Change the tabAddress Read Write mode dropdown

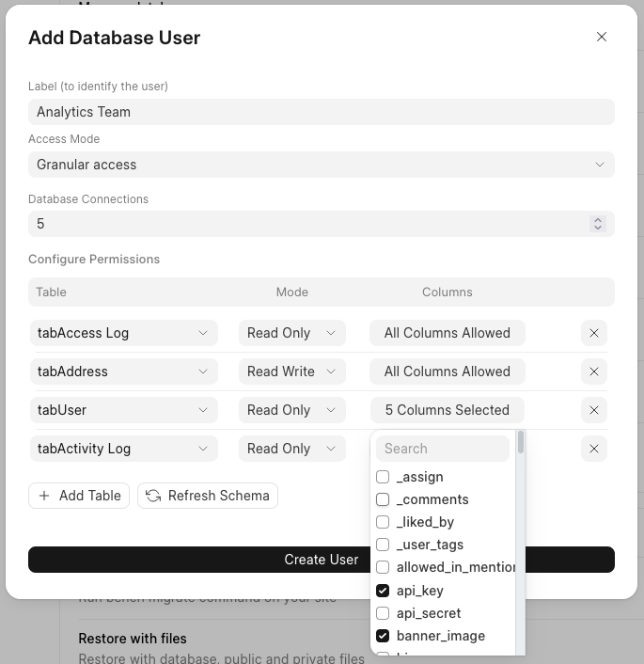[x=291, y=372]
